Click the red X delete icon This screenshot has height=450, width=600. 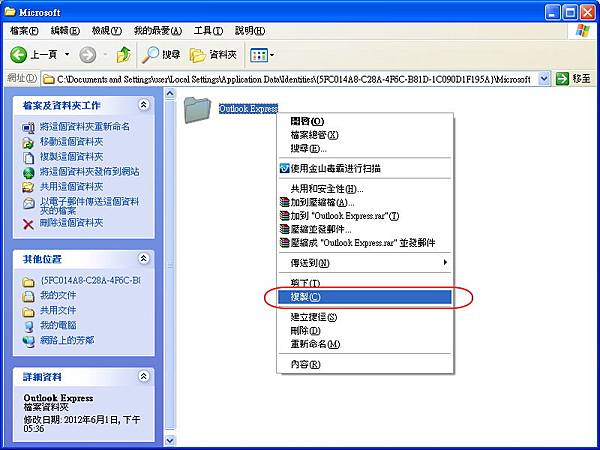tap(29, 224)
